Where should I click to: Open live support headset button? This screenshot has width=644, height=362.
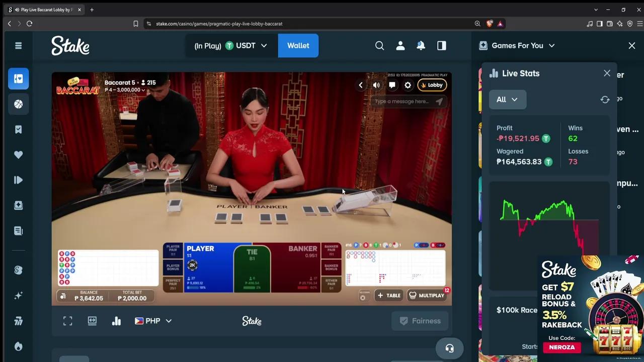450,348
